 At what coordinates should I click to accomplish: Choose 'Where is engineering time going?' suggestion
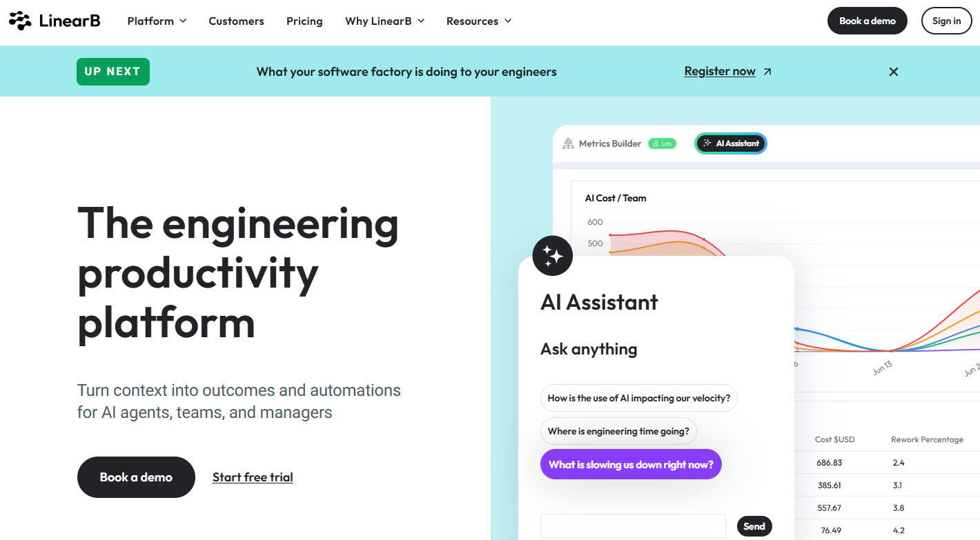point(618,431)
